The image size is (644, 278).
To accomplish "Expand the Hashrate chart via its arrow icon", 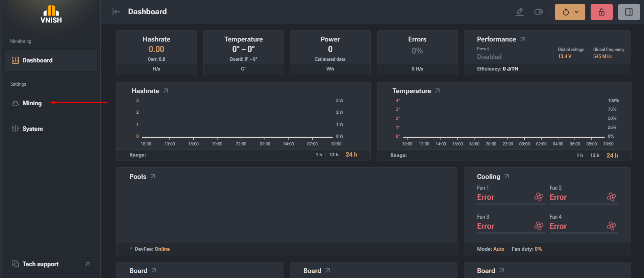I will [x=166, y=91].
